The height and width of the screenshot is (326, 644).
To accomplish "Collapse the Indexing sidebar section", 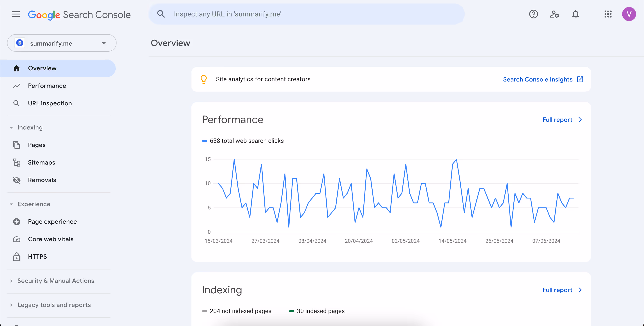I will pos(11,128).
